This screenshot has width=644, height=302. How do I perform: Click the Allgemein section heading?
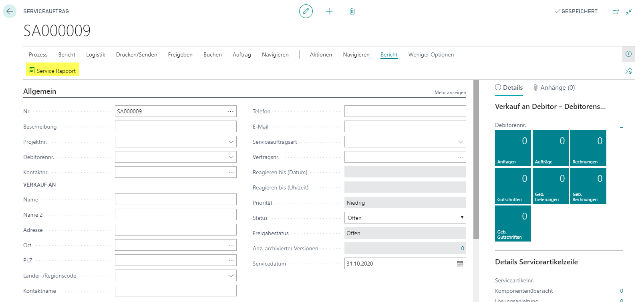pyautogui.click(x=40, y=91)
